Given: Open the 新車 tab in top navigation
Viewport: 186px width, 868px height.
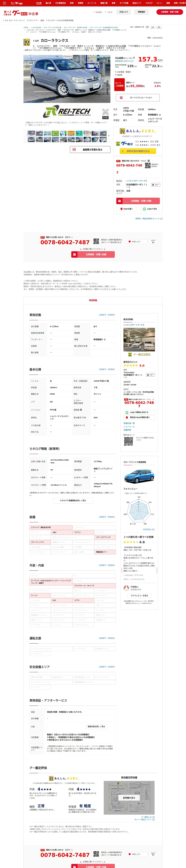Looking at the screenshot, I should click(72, 3).
